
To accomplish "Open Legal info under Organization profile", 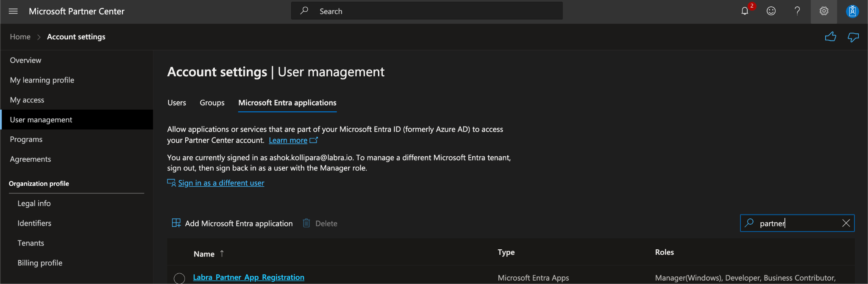I will coord(34,204).
